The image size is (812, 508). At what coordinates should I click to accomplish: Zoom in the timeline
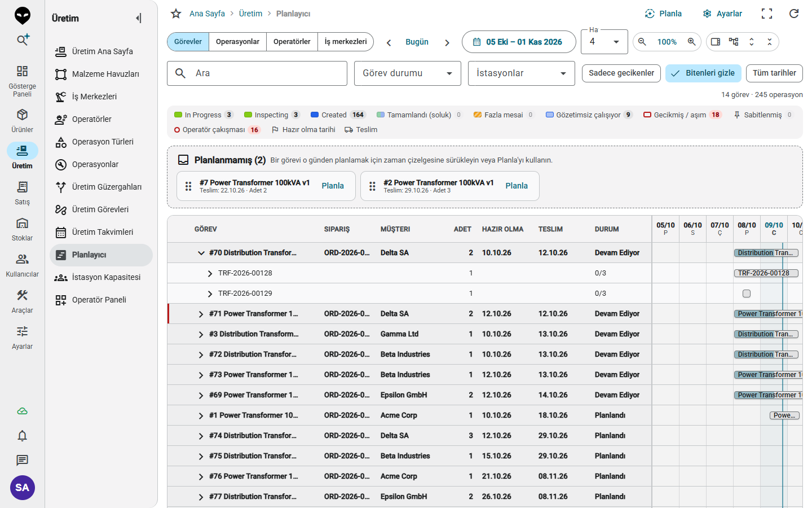click(x=691, y=42)
